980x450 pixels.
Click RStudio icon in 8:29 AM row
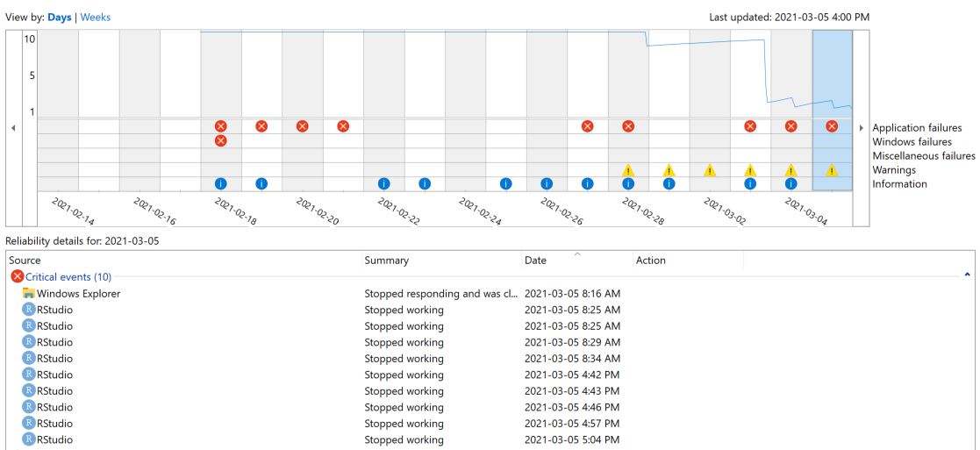pyautogui.click(x=29, y=342)
